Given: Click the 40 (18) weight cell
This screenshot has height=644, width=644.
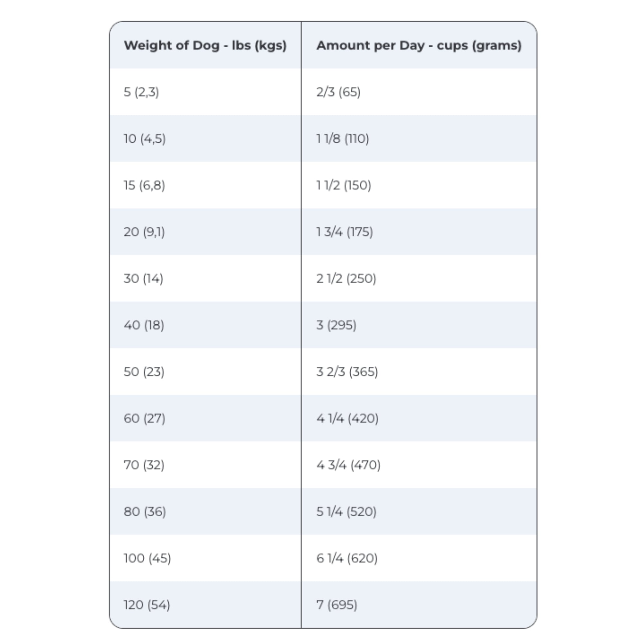Looking at the screenshot, I should (144, 325).
